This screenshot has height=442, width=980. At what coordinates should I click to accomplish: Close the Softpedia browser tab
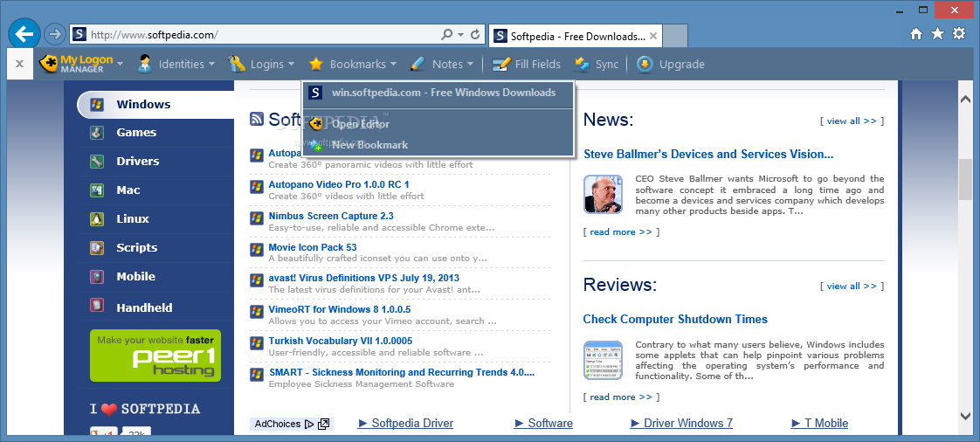point(653,37)
